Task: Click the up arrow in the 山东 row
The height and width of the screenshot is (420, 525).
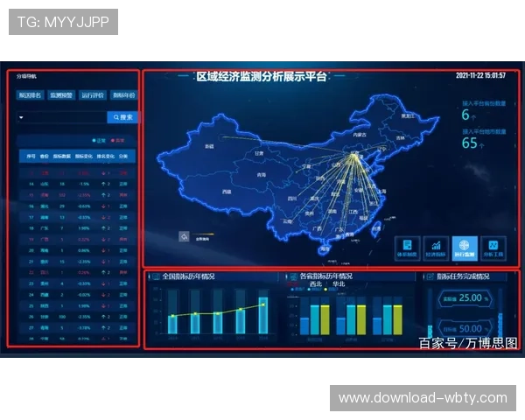Action: coord(103,185)
